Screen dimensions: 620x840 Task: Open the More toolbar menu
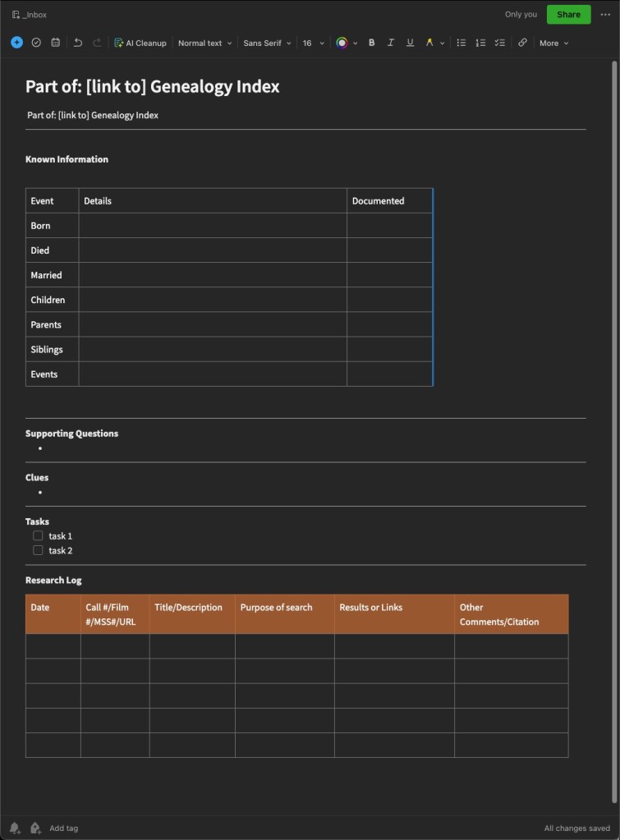click(x=553, y=43)
